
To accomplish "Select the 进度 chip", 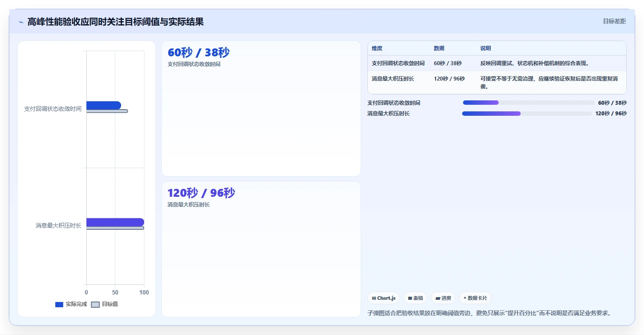I will [443, 298].
